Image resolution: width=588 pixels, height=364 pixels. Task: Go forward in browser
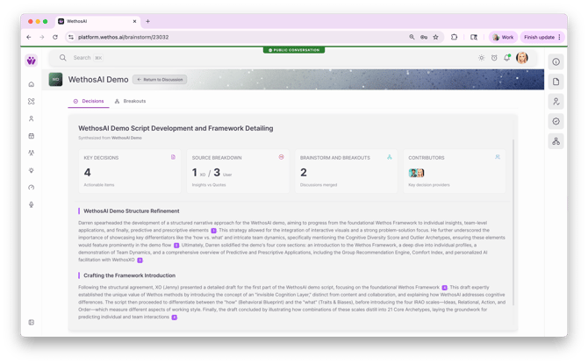pyautogui.click(x=42, y=37)
